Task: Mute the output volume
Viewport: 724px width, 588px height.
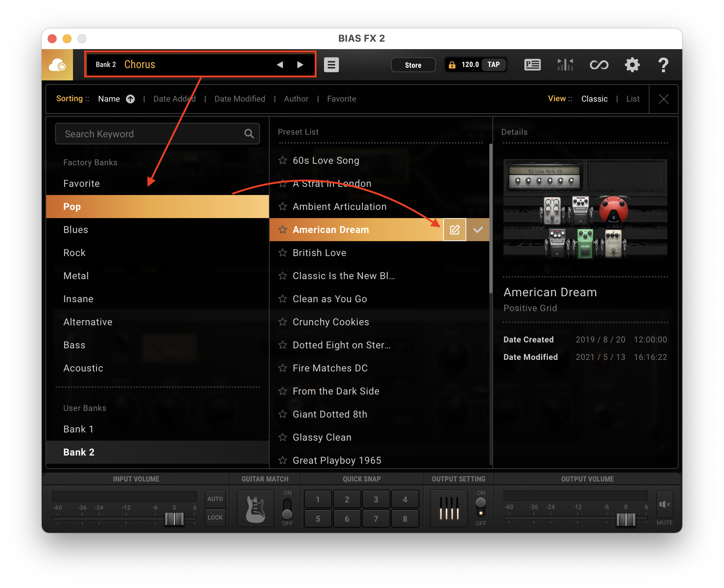Action: pos(664,505)
